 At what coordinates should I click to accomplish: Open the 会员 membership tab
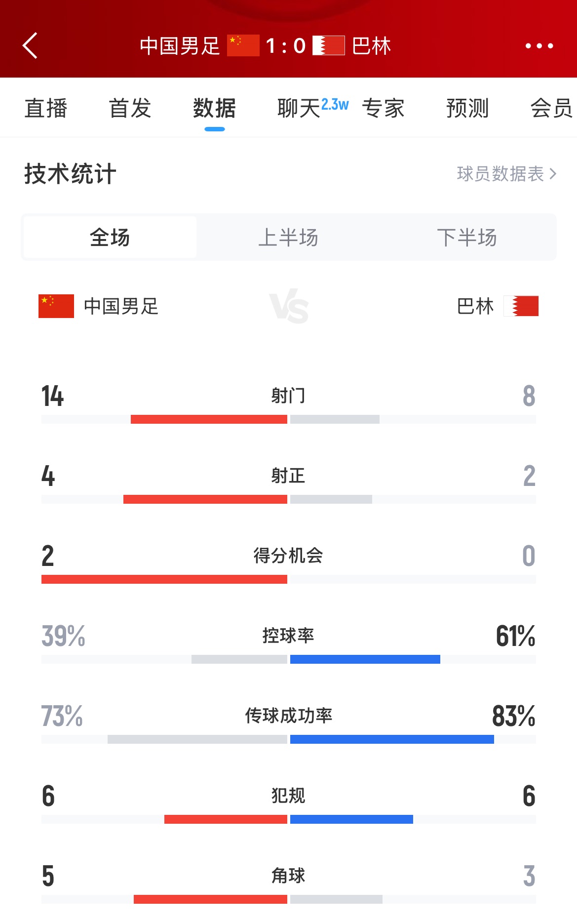[551, 108]
